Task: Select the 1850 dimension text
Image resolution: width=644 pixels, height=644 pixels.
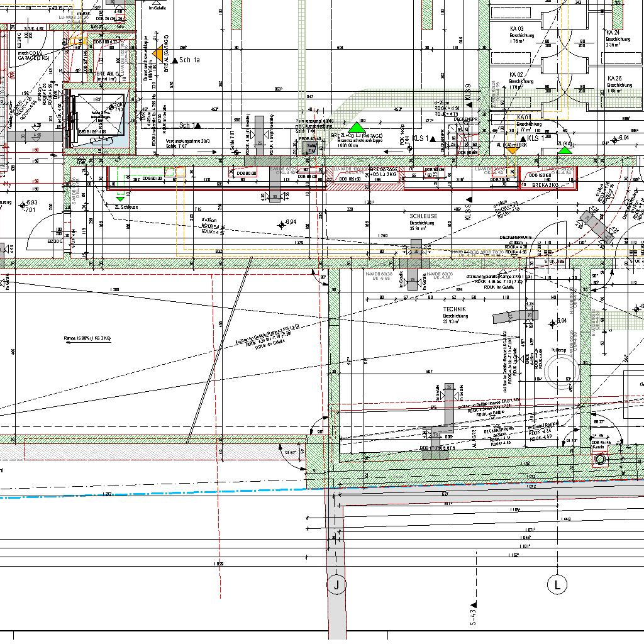Action: click(x=218, y=564)
